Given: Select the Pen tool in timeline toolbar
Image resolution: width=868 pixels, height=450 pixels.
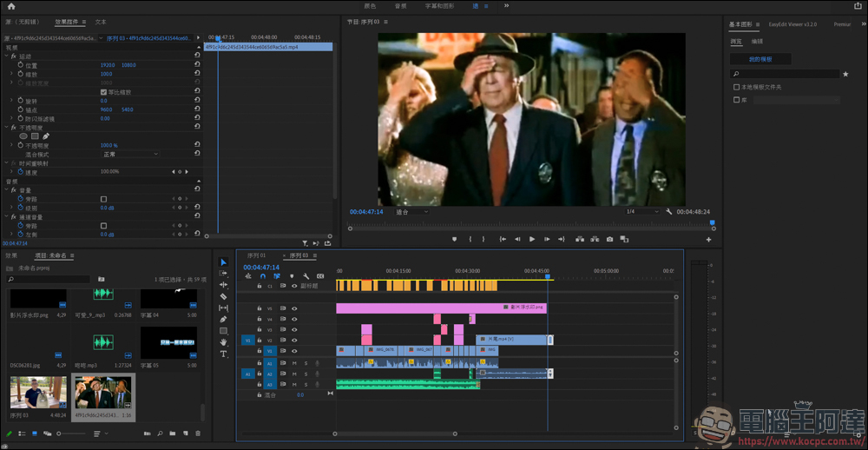Looking at the screenshot, I should pos(223,319).
